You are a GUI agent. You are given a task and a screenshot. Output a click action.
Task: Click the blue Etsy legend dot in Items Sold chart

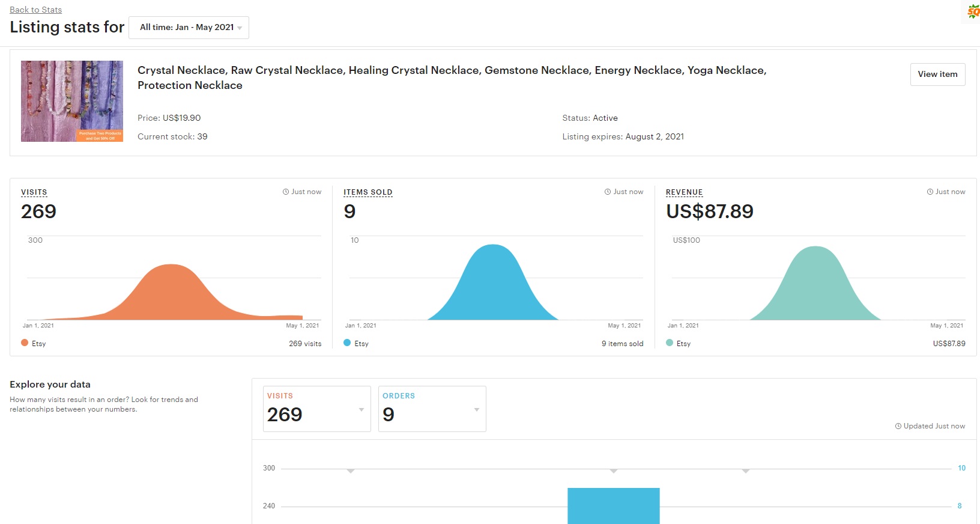pos(347,343)
